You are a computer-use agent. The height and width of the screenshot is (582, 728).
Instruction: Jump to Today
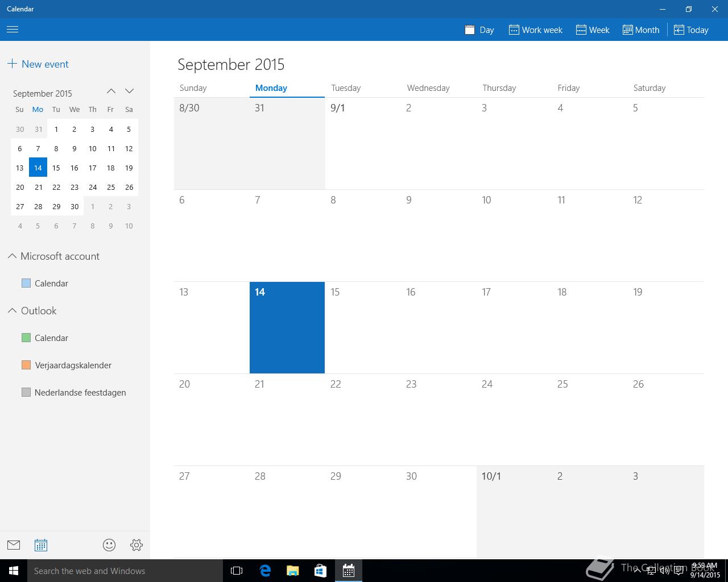[x=691, y=30]
